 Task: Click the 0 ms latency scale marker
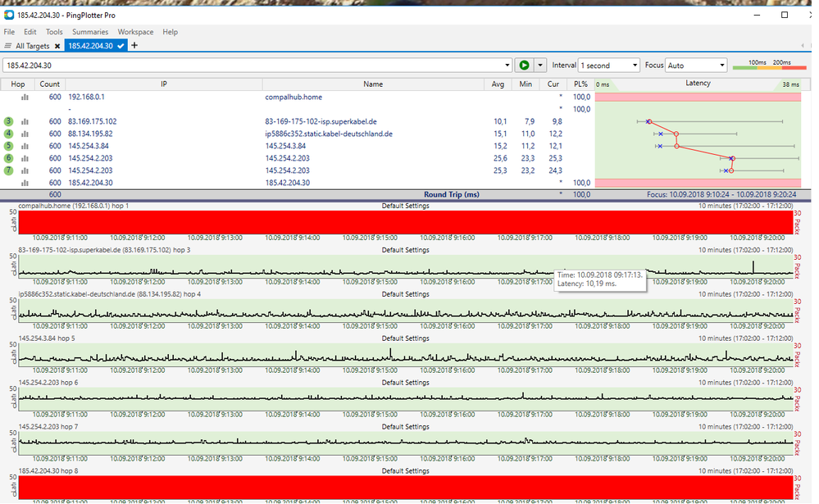603,84
